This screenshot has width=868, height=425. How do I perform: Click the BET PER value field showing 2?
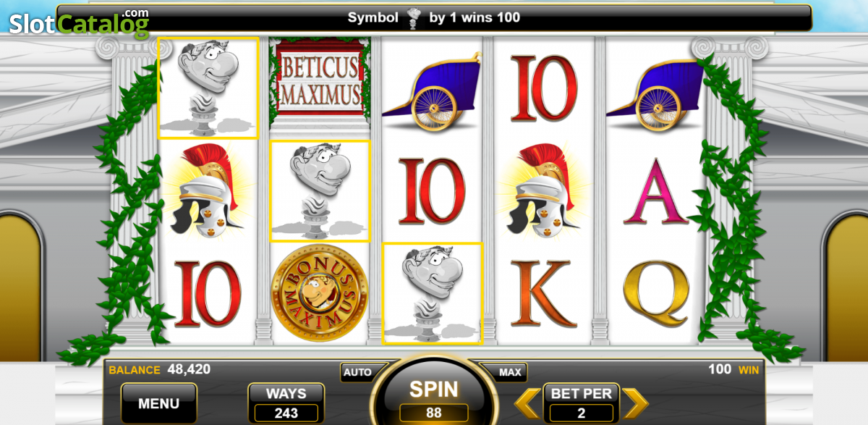(582, 413)
